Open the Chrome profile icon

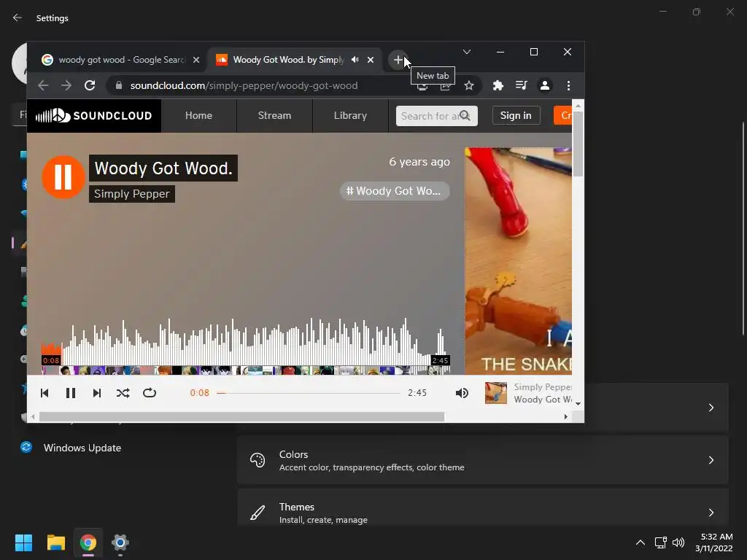click(x=544, y=86)
